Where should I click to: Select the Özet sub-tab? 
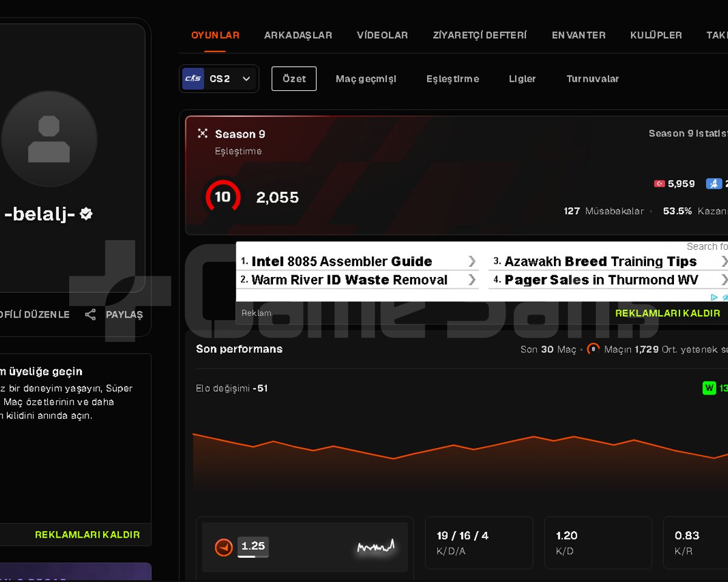pyautogui.click(x=294, y=79)
